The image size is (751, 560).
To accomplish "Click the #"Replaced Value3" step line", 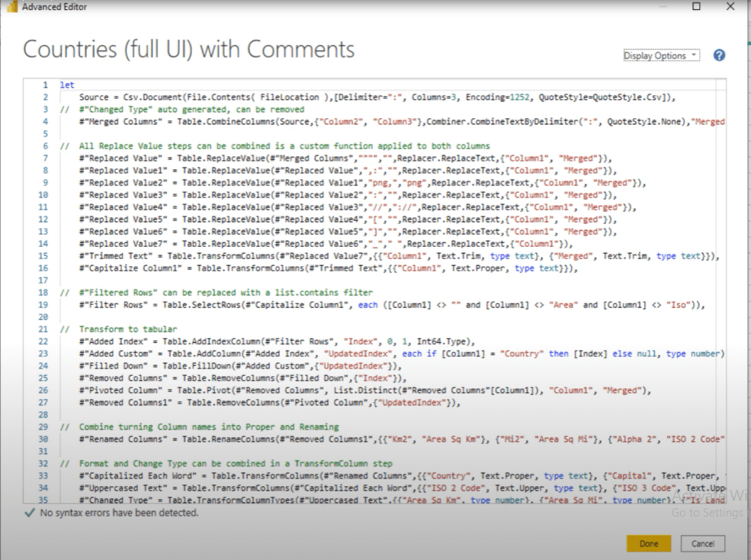I will (x=348, y=195).
